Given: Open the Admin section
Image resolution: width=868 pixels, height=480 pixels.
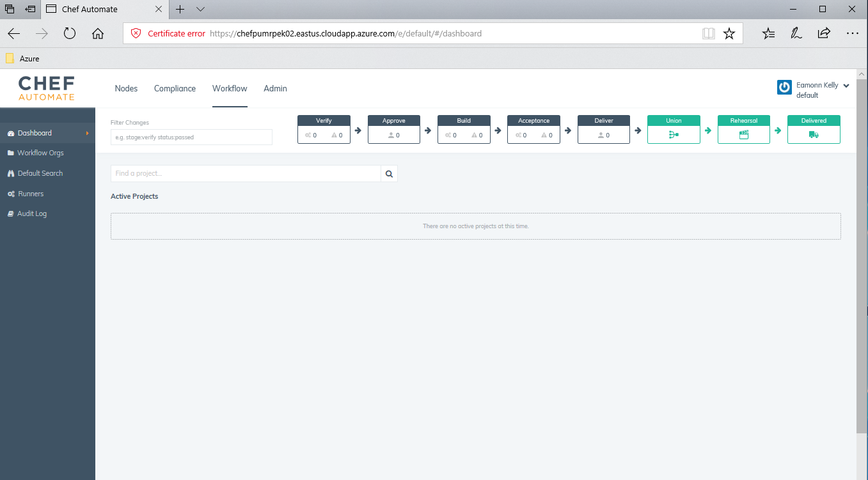Looking at the screenshot, I should point(275,88).
